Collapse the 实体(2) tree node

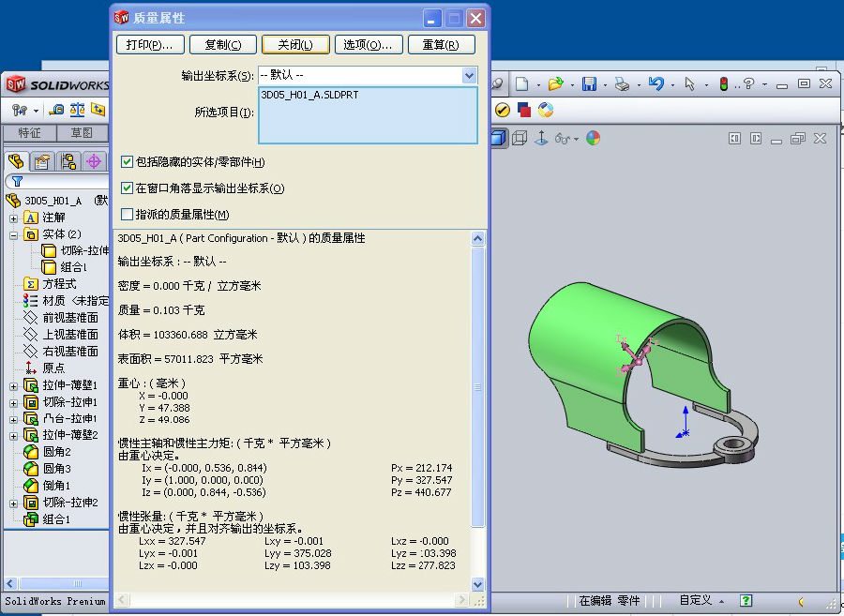point(14,234)
